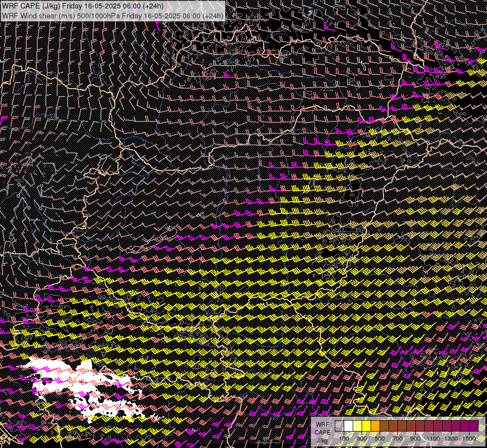487x448 pixels.
Task: Select the brown swatch starting at 500
Action: 385,426
